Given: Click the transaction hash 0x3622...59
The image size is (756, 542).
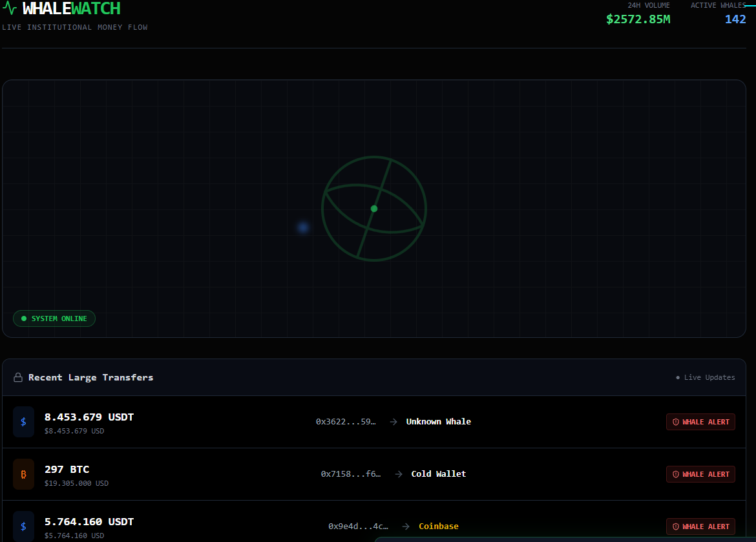Looking at the screenshot, I should (x=345, y=421).
